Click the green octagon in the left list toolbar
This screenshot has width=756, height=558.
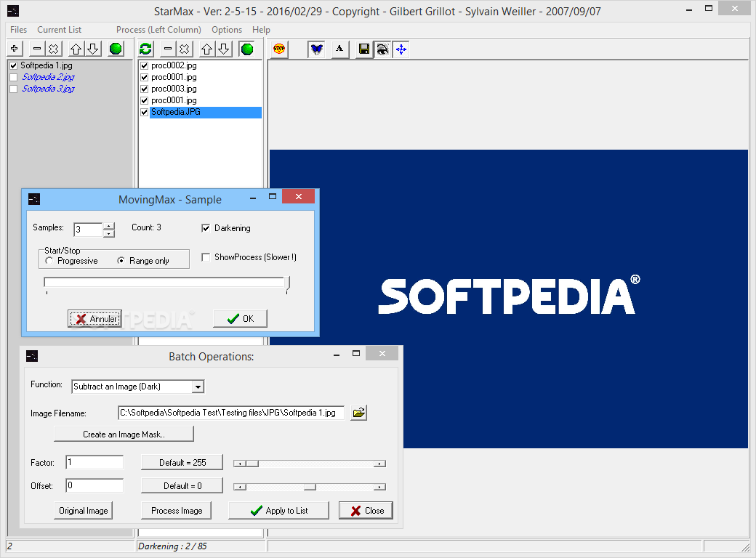(116, 49)
